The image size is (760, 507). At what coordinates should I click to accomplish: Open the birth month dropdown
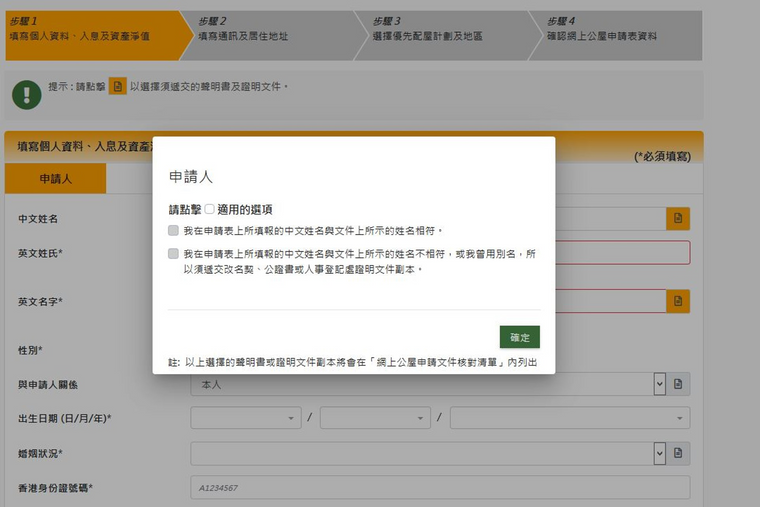(375, 418)
